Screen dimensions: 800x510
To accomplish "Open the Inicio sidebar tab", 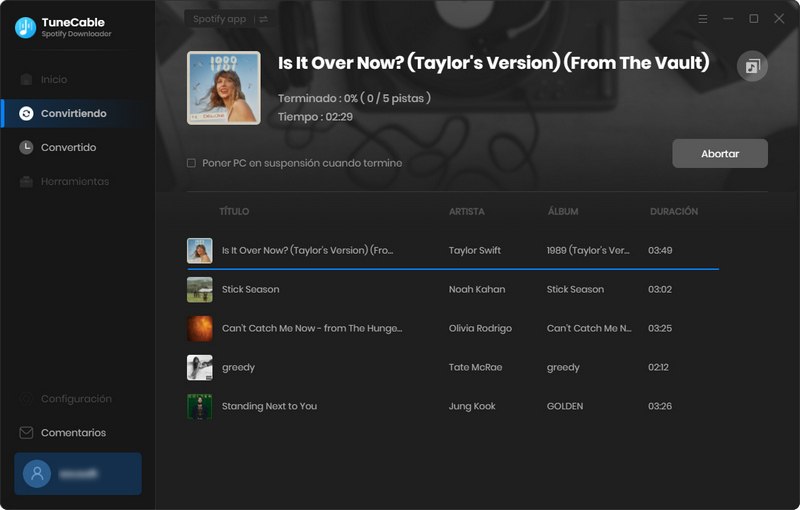I will pyautogui.click(x=54, y=79).
